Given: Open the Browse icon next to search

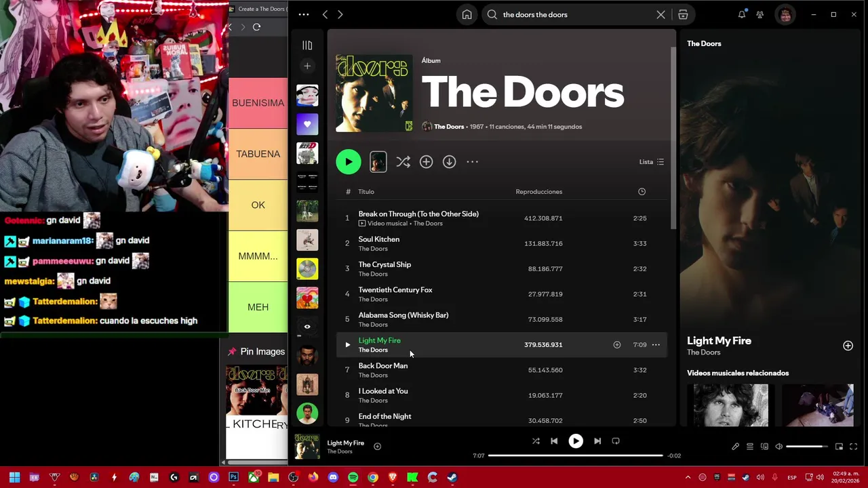Looking at the screenshot, I should (x=683, y=14).
